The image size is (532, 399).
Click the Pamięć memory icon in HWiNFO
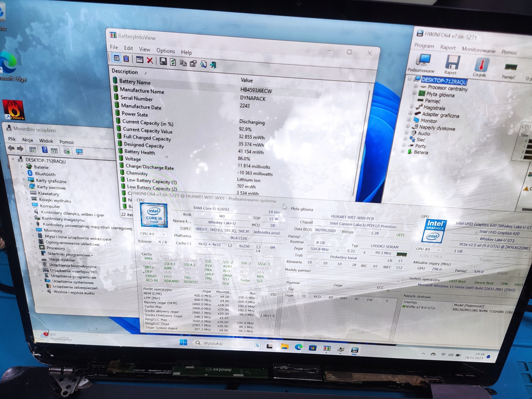coord(510,67)
